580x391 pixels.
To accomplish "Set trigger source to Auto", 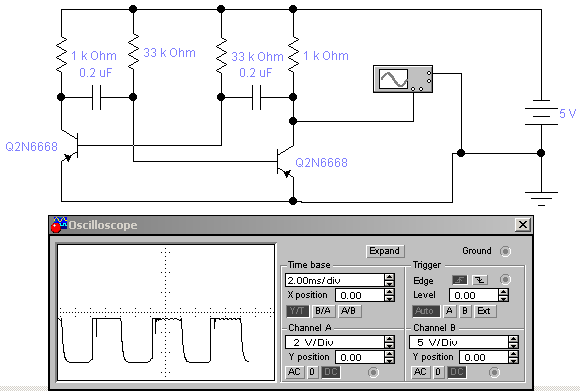I will [425, 311].
